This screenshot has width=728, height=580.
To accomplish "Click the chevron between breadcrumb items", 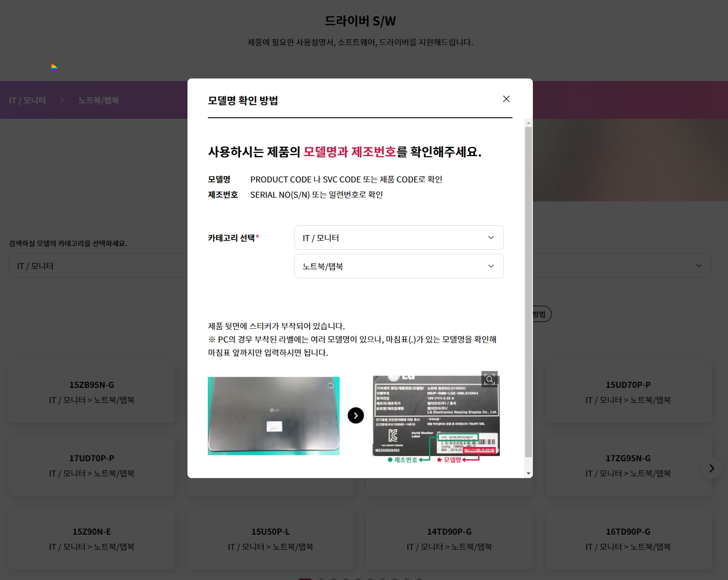I will [x=62, y=100].
